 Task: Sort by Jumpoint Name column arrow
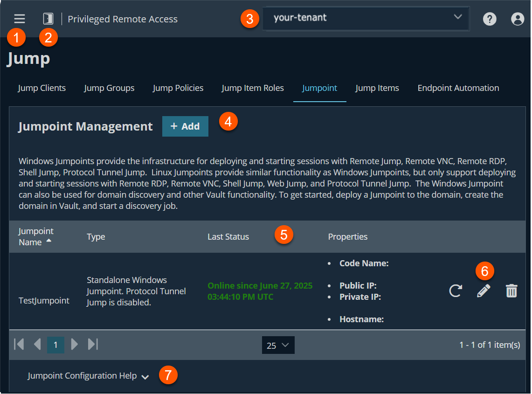click(49, 240)
